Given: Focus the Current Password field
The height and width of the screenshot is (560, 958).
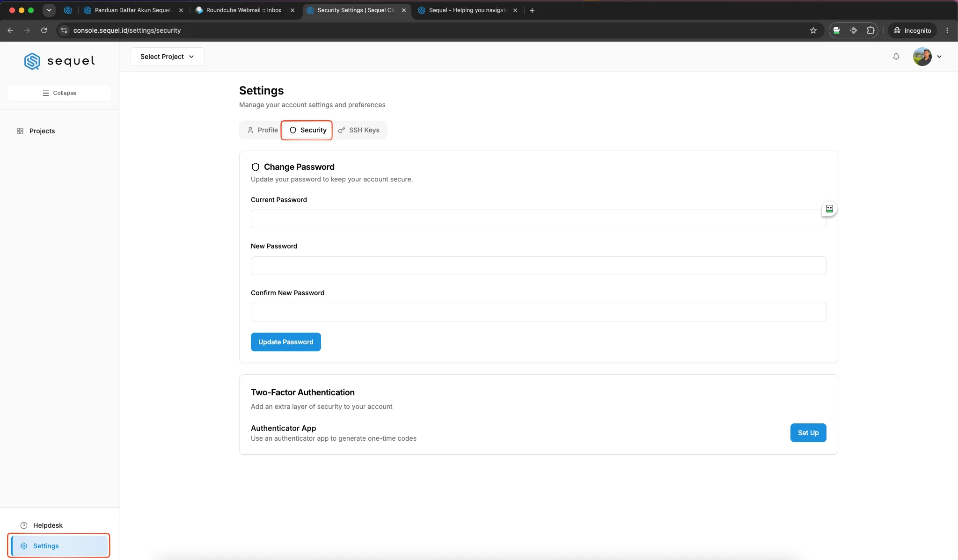Looking at the screenshot, I should click(538, 219).
